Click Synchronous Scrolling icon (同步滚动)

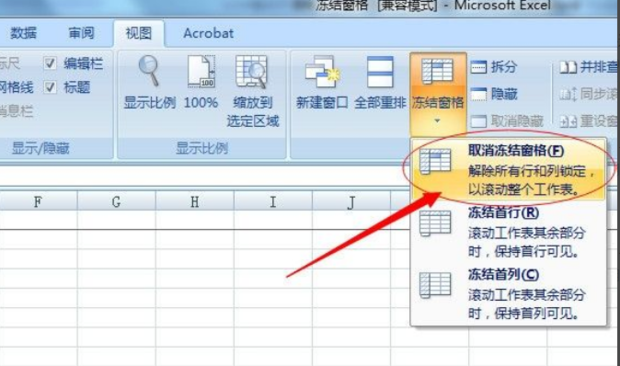coord(568,94)
